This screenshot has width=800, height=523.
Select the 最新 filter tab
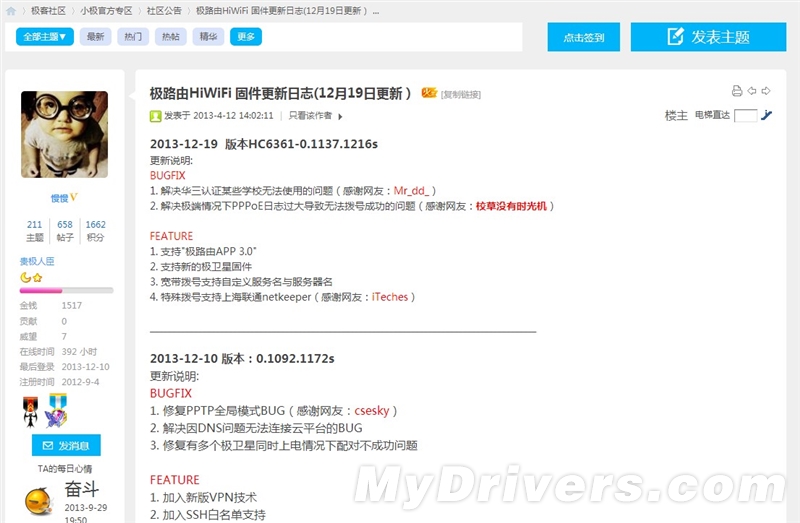tap(95, 37)
